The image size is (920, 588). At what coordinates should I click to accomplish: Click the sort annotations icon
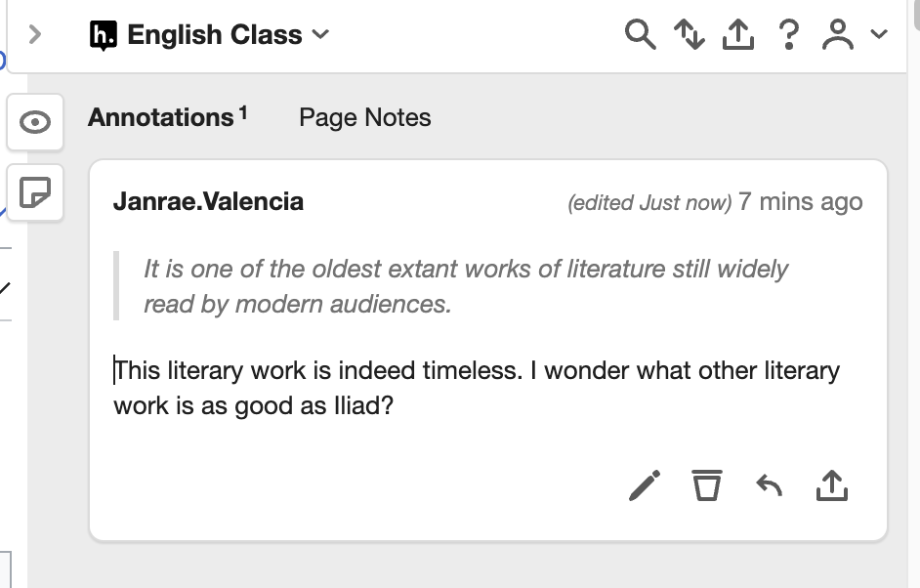(x=690, y=34)
